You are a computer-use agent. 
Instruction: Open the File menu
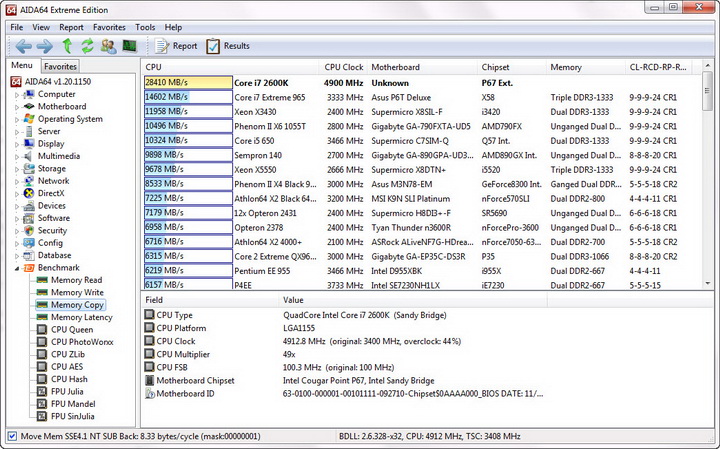[17, 28]
